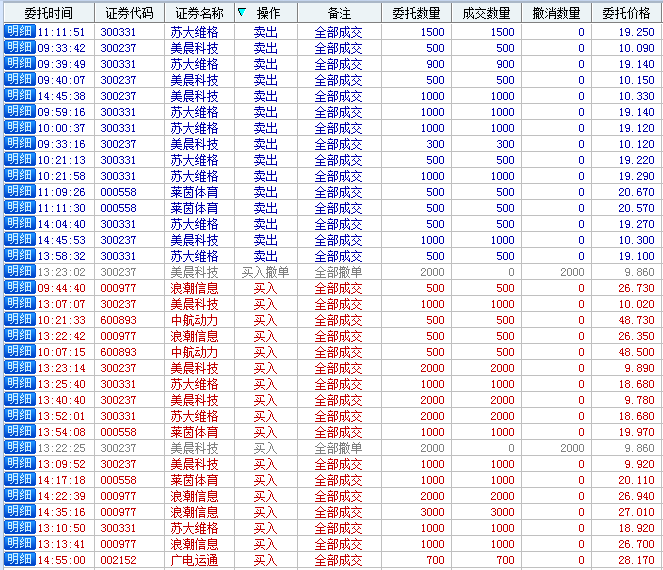The height and width of the screenshot is (570, 663).
Task: Open 明细 for the 13:54:08 order
Action: pos(19,432)
